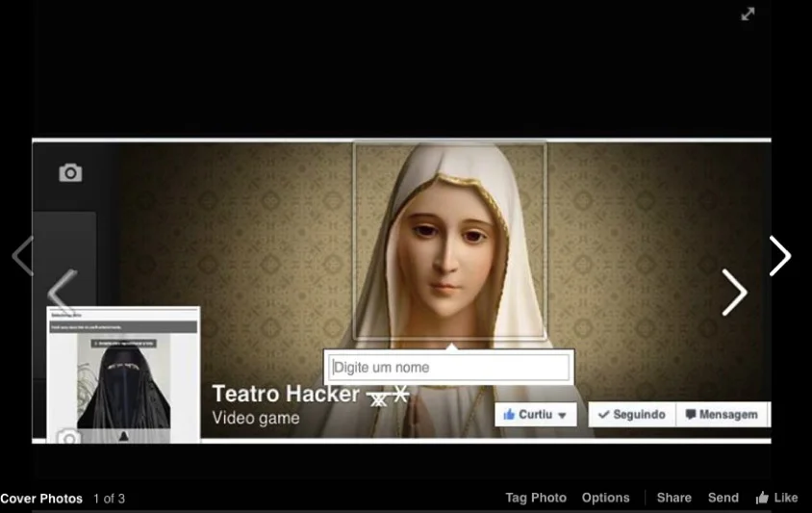Click the Mensagem button
This screenshot has height=513, width=812.
pyautogui.click(x=723, y=415)
